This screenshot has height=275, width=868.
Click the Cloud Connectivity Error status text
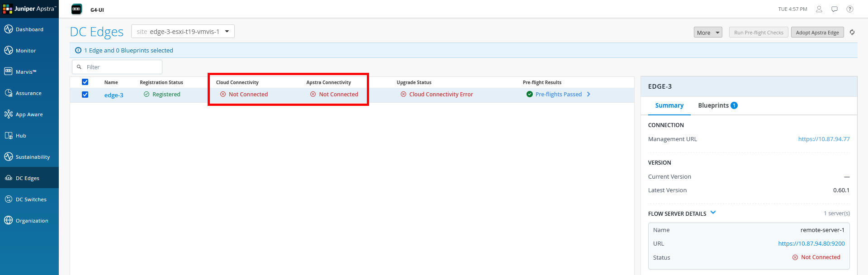441,94
